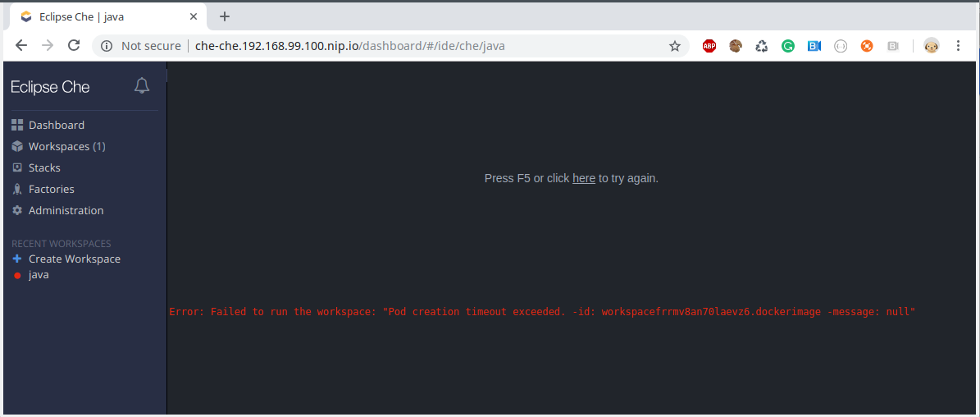Click the Dashboard grid icon

[x=17, y=125]
